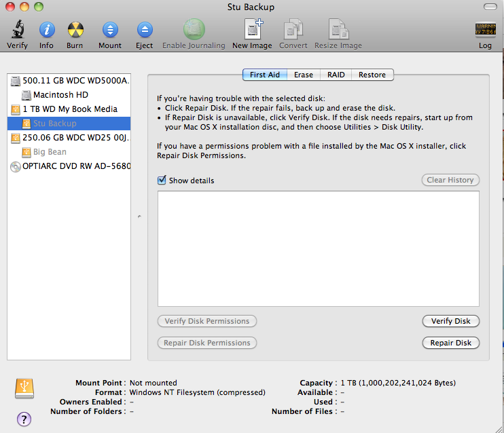Eject the selected disk via toolbar
Screen dimensions: 504x433
coord(145,30)
